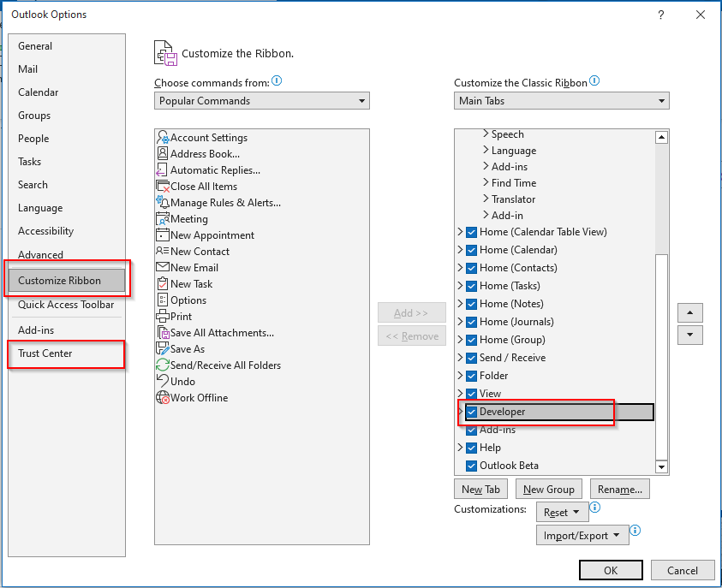Uncheck the Send / Receive checkbox

[471, 358]
